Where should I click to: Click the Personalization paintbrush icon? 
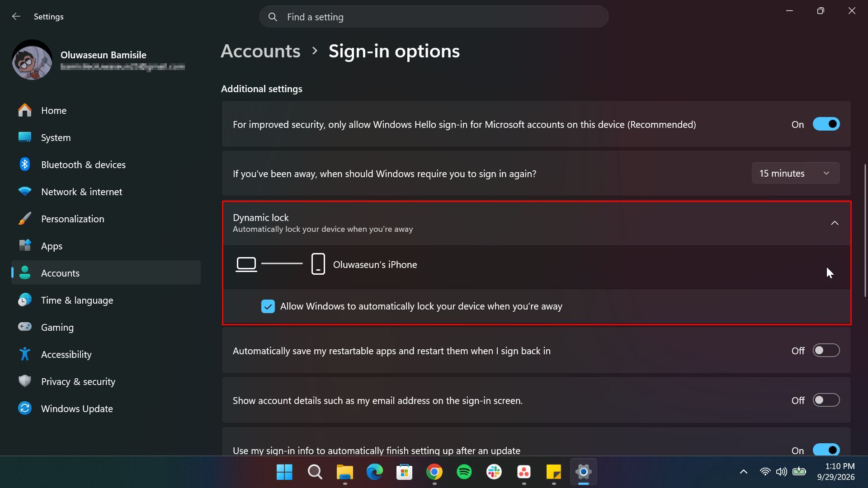pos(25,219)
